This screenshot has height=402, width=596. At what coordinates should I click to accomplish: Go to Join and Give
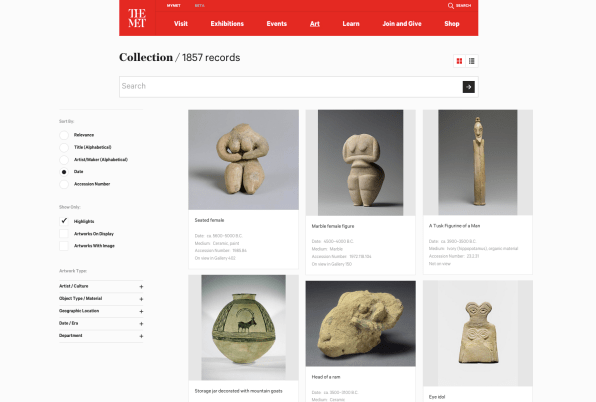click(x=402, y=24)
